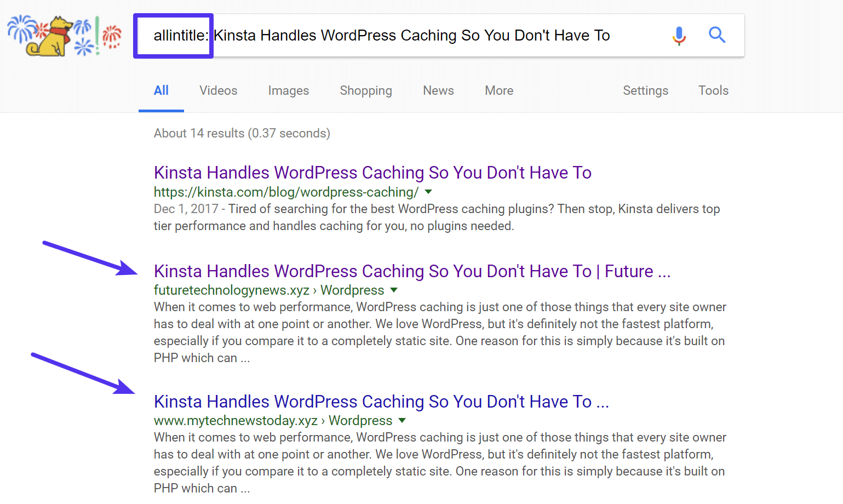Click the Google Doodle logo

click(x=63, y=34)
